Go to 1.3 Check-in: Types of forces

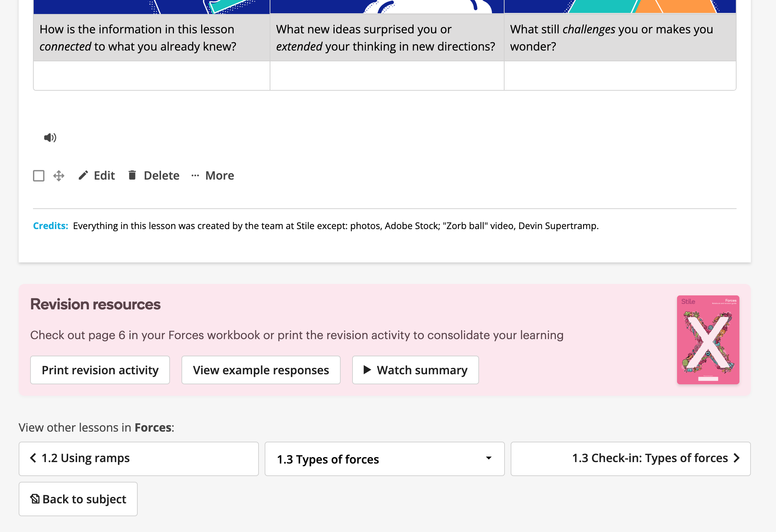(630, 459)
